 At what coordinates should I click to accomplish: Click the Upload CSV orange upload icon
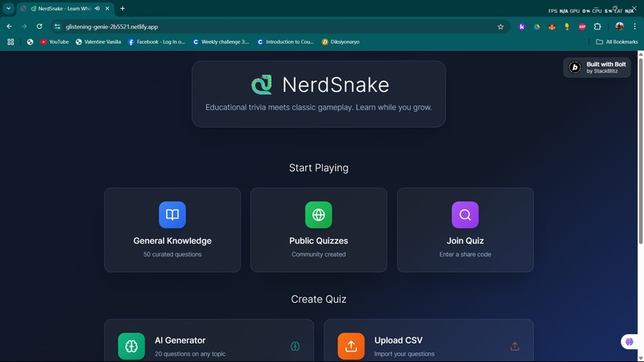pos(351,346)
